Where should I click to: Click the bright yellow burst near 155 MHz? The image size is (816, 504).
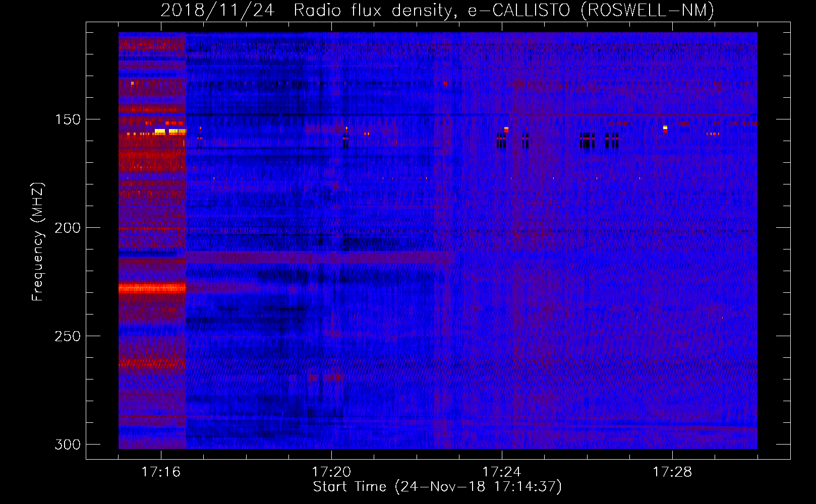pyautogui.click(x=170, y=132)
